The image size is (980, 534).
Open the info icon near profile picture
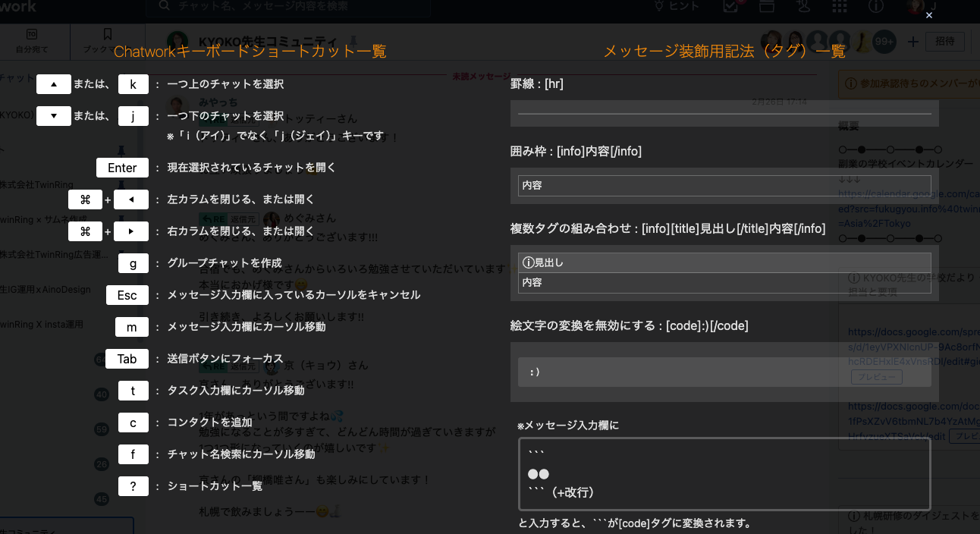(x=876, y=6)
